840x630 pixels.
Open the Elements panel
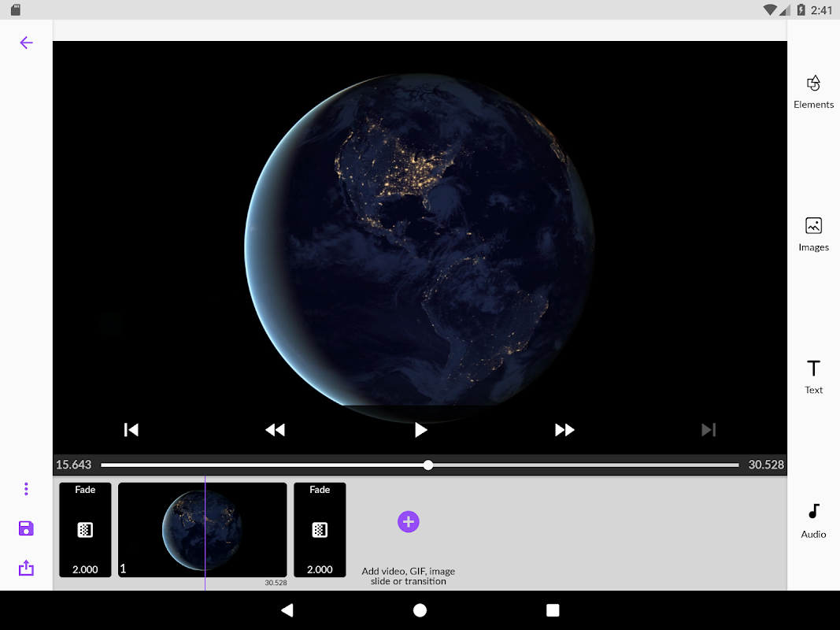pyautogui.click(x=813, y=92)
